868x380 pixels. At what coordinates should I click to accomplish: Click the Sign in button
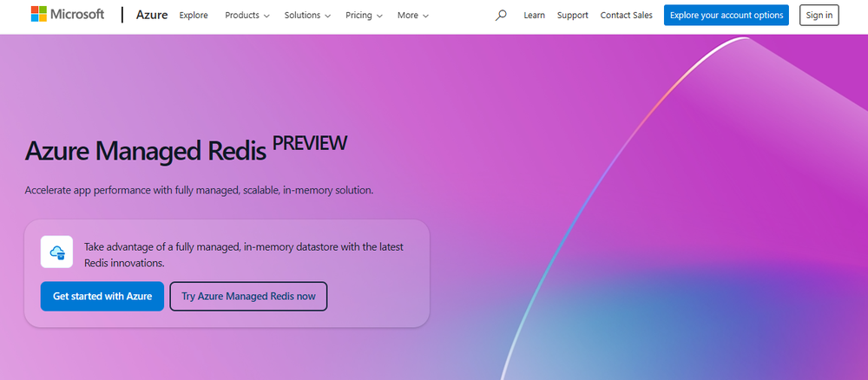pos(819,15)
